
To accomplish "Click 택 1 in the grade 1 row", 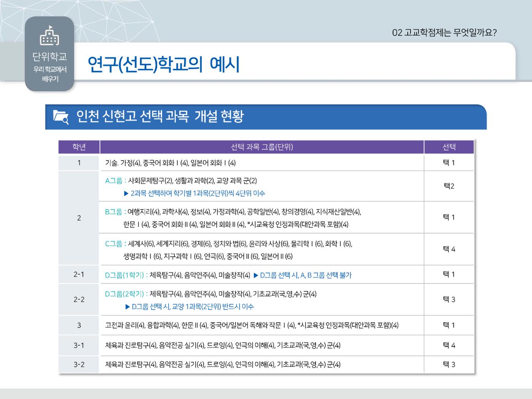I will click(x=449, y=163).
